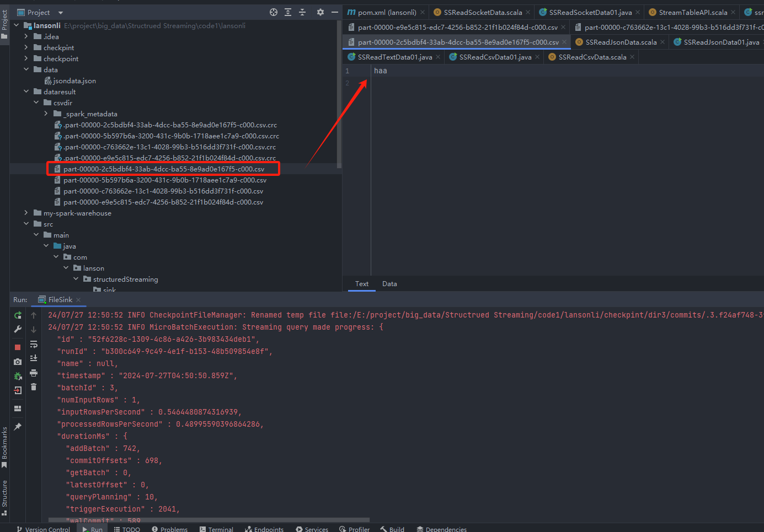The height and width of the screenshot is (532, 764).
Task: Stop the running FileSink process
Action: (x=18, y=347)
